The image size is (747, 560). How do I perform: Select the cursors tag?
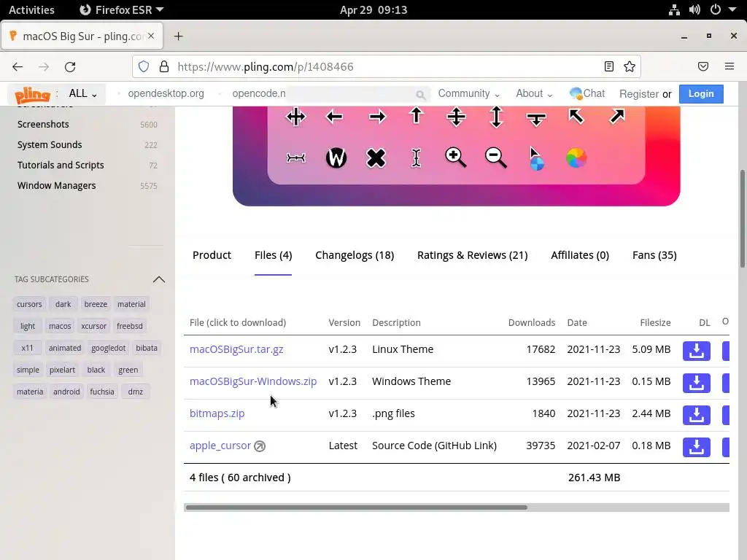click(x=29, y=304)
